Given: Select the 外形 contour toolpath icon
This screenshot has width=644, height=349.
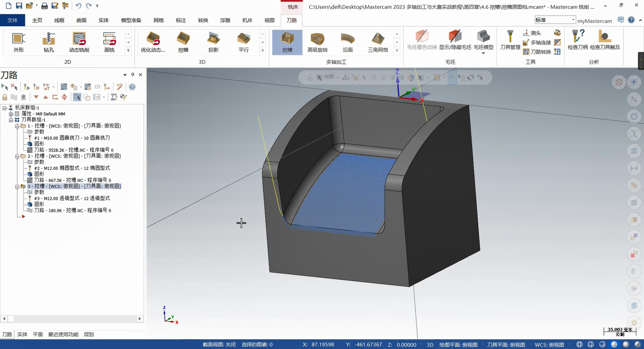Looking at the screenshot, I should pyautogui.click(x=18, y=42).
